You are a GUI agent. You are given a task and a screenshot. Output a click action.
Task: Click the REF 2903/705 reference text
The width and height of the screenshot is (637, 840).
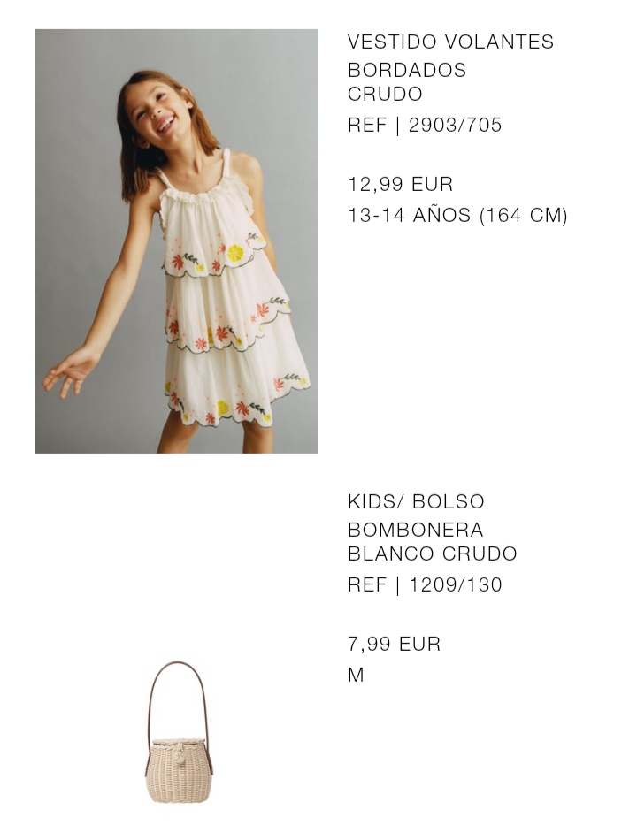(425, 126)
